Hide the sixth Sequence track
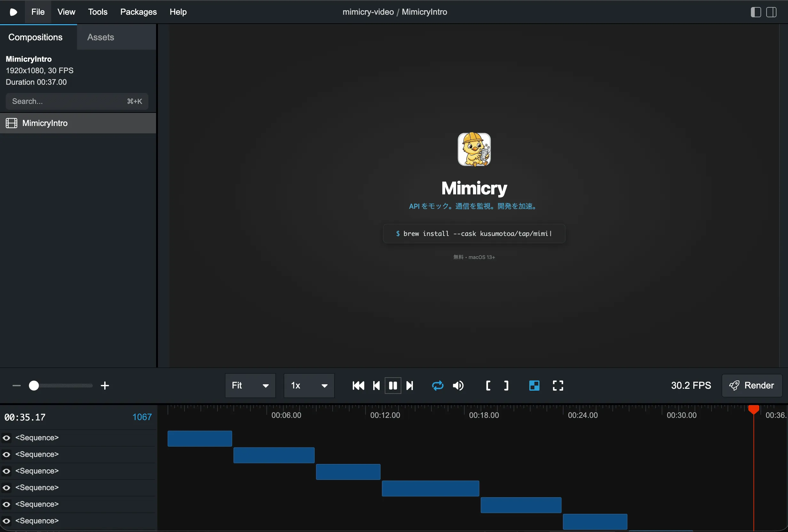788x532 pixels. [6, 521]
